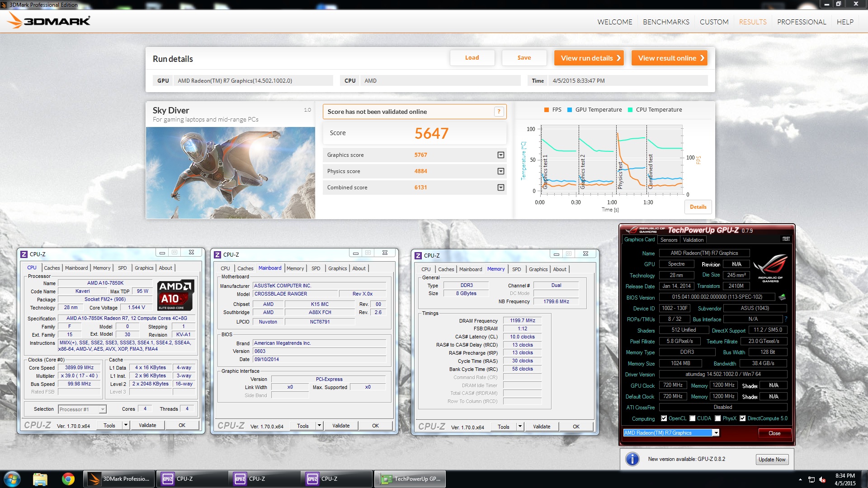Click the volume tray icon
Viewport: 868px width, 488px height.
822,479
